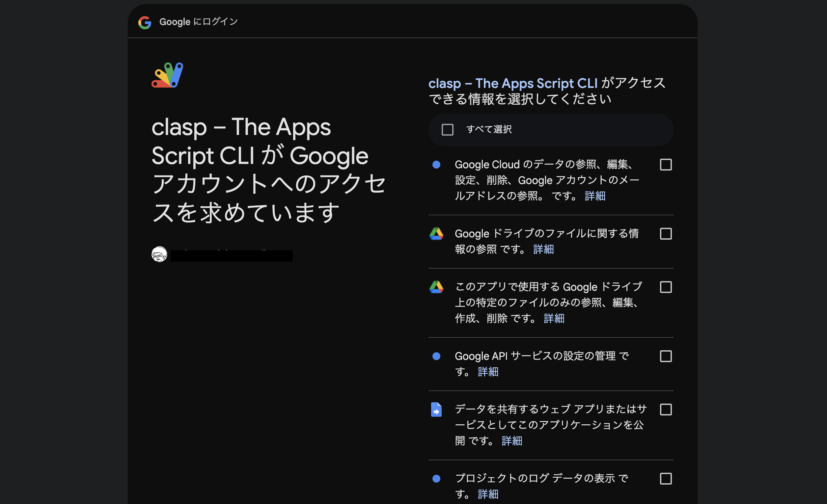Click the blue icon for API service settings
This screenshot has height=504, width=827.
437,357
